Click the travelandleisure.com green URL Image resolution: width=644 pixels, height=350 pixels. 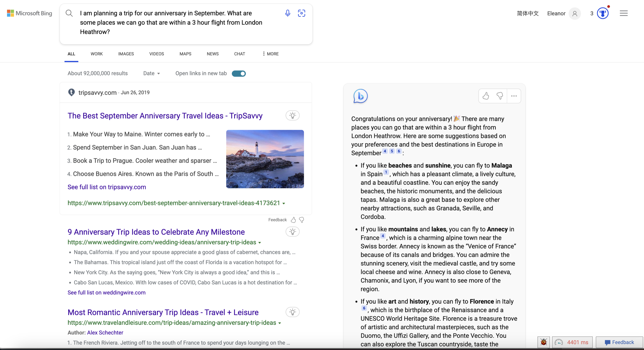pos(172,323)
